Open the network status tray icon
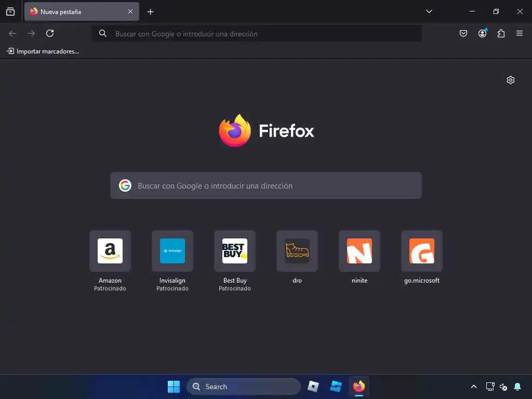This screenshot has height=399, width=532. coord(490,387)
